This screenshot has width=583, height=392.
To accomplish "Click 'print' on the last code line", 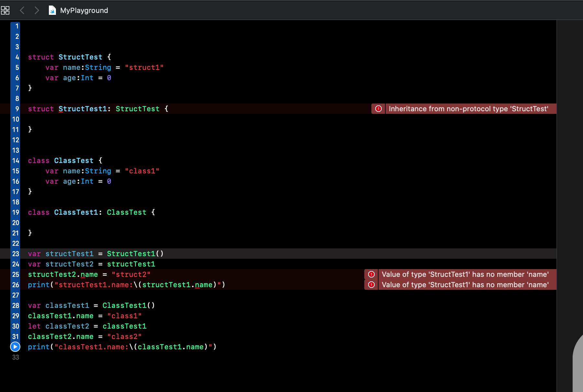I will (39, 347).
